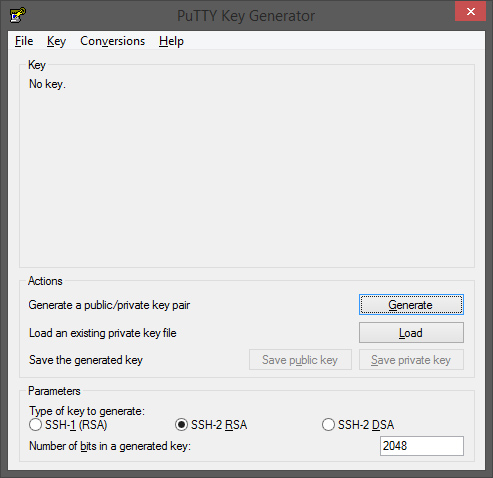Image resolution: width=493 pixels, height=478 pixels.
Task: Click 'Save the generated key' label
Action: point(86,360)
